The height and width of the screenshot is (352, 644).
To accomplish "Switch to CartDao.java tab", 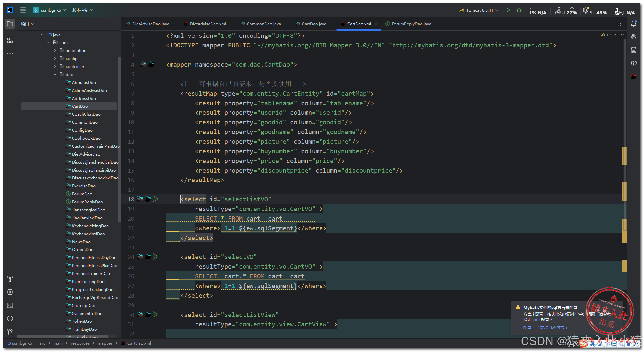I will [x=311, y=24].
